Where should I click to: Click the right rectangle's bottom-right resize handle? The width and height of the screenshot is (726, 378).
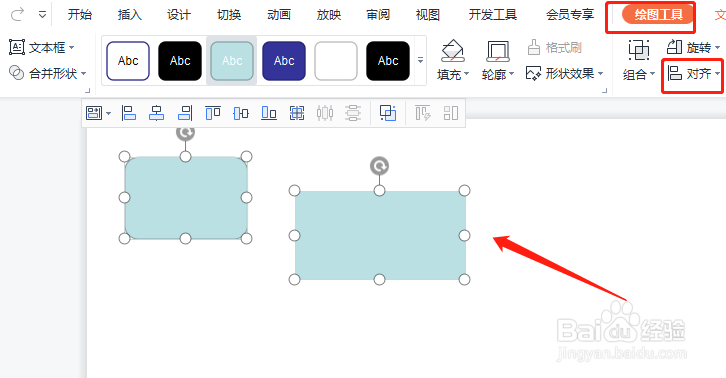[x=464, y=279]
